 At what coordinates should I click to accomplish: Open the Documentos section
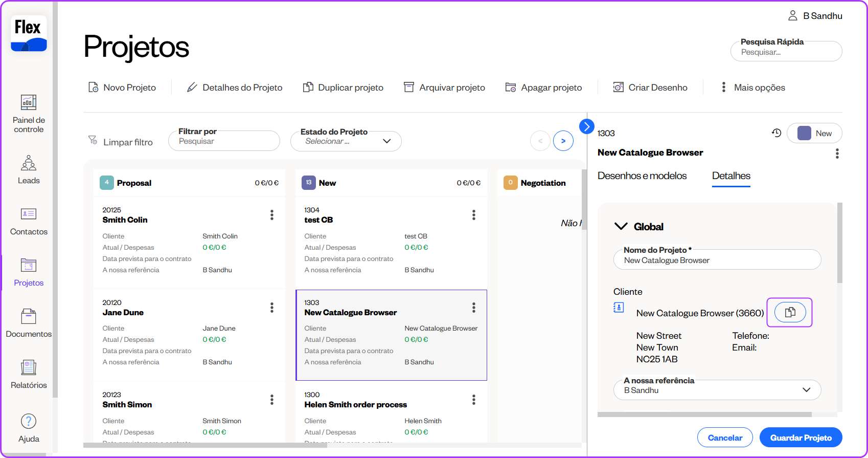coord(29,317)
